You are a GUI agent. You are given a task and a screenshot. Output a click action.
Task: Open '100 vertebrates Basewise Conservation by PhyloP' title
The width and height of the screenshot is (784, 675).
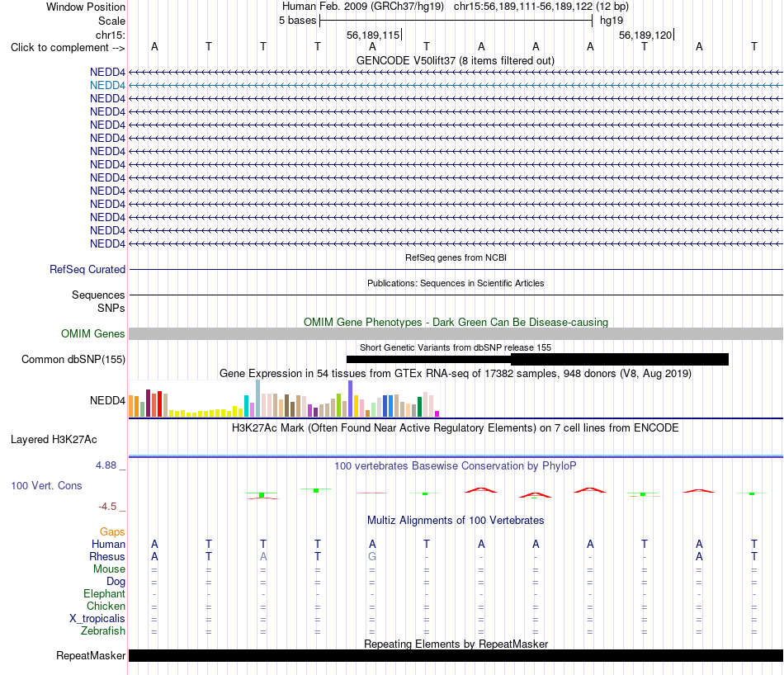click(456, 466)
